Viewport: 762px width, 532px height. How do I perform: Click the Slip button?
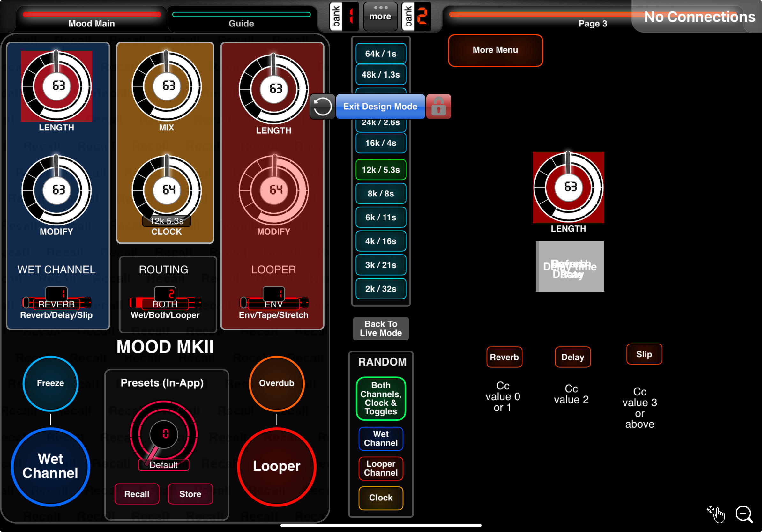(644, 354)
